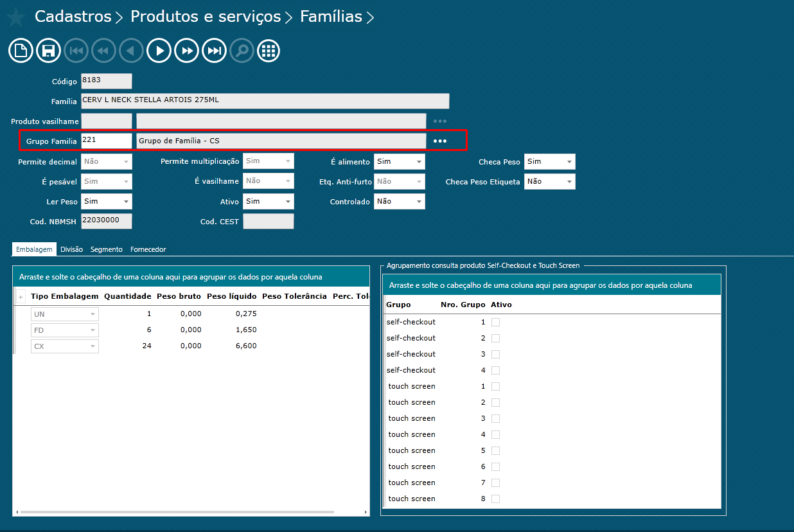The image size is (794, 532).
Task: Open the Controlado dropdown
Action: [x=400, y=202]
